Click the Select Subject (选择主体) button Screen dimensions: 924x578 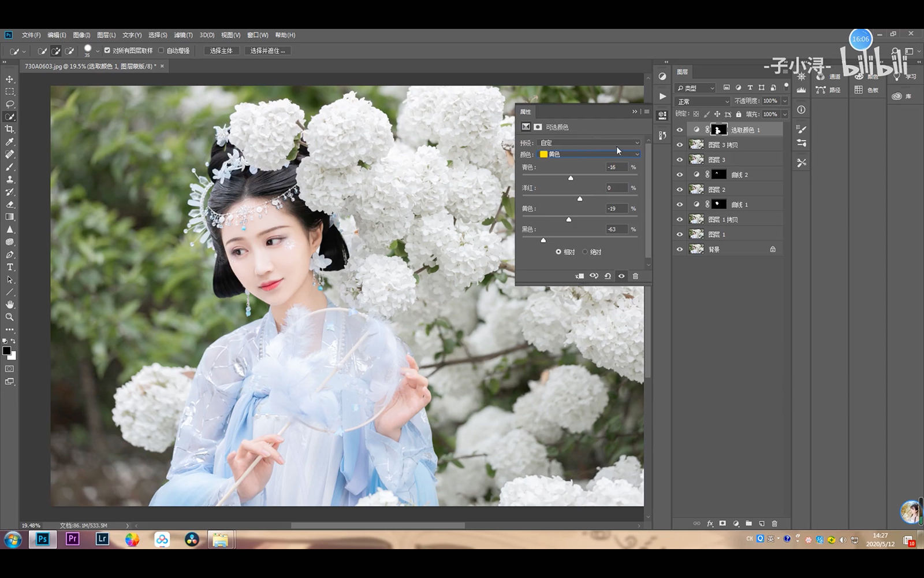221,51
